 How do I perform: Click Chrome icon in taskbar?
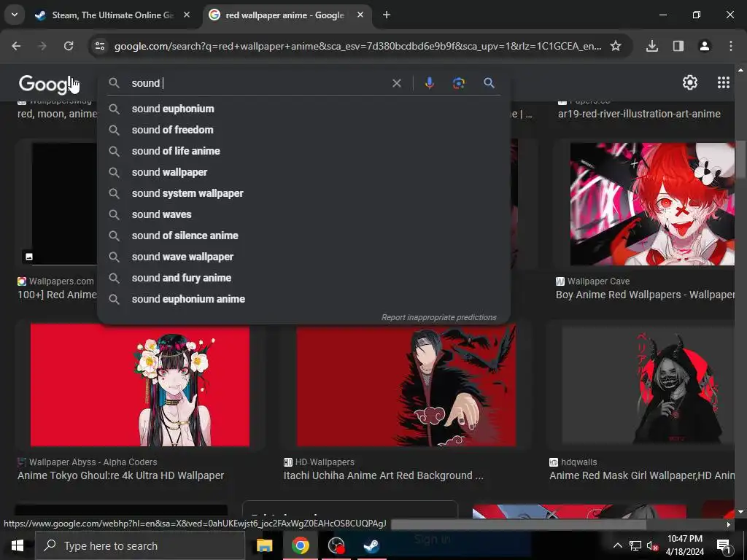300,545
